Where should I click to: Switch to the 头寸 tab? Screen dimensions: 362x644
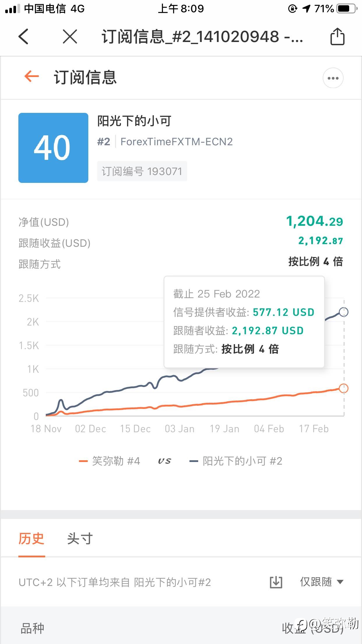pos(80,538)
